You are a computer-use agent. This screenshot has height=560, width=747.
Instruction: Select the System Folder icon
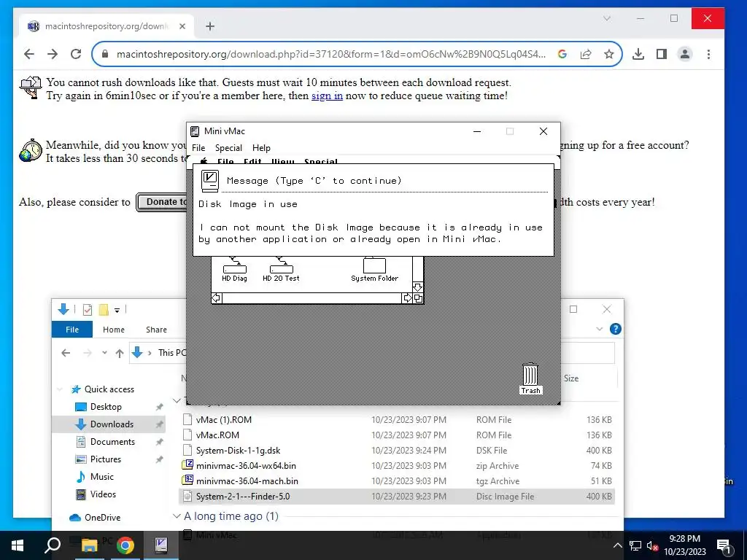(x=374, y=270)
